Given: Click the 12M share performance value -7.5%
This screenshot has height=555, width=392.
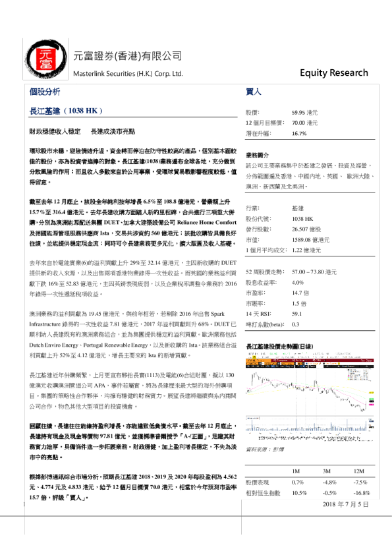Looking at the screenshot, I should (x=360, y=482).
